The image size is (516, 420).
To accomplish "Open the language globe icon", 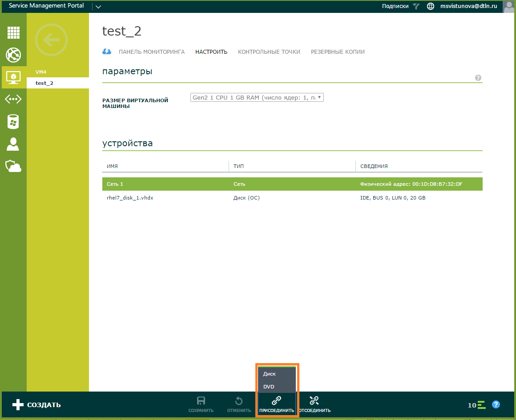I will click(431, 6).
